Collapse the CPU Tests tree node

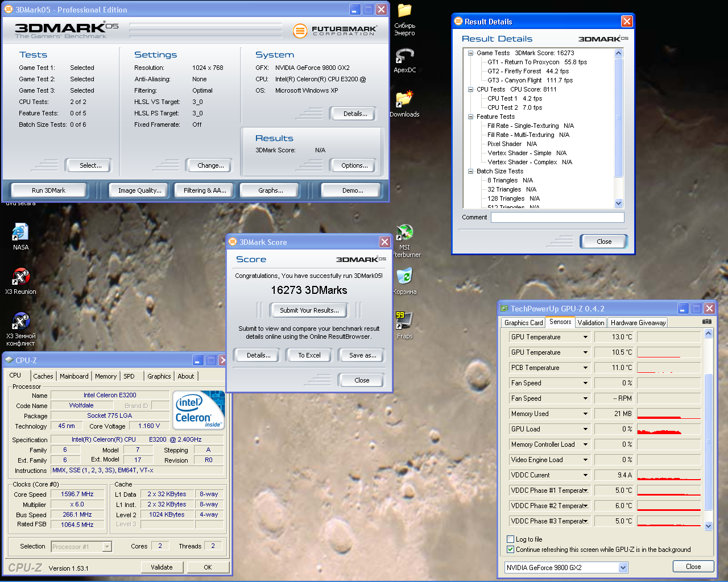(x=470, y=89)
